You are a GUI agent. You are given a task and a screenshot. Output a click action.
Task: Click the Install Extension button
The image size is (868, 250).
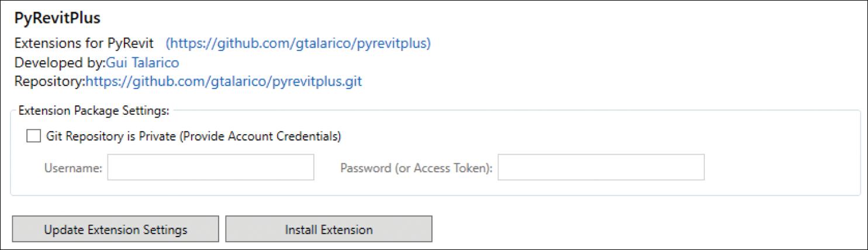[328, 230]
